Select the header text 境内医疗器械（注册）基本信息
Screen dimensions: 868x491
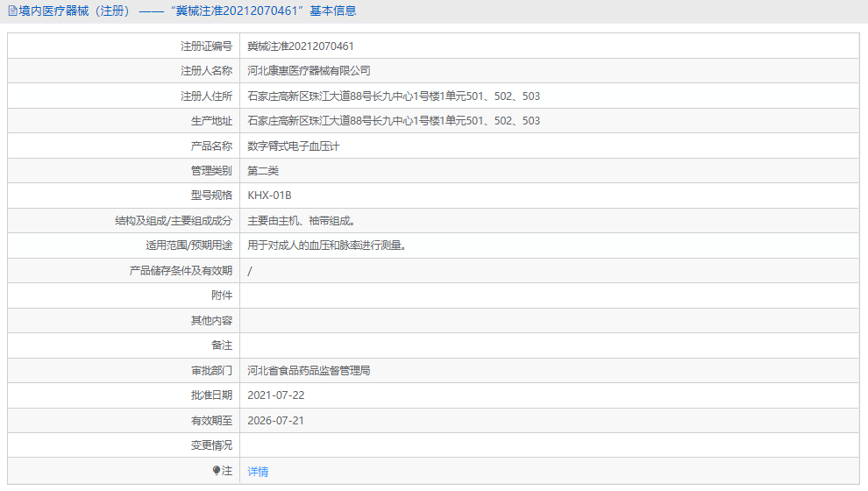coord(187,11)
